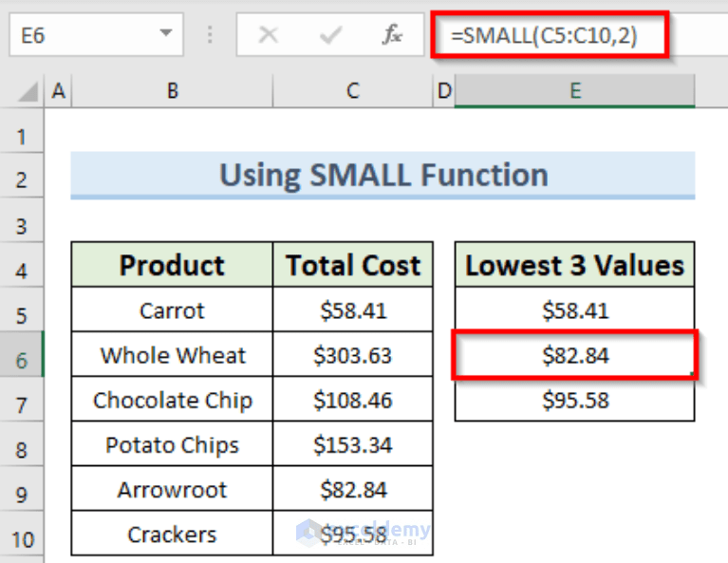Click the 'Lowest 3 Values' header cell
Image resolution: width=728 pixels, height=563 pixels.
[575, 265]
